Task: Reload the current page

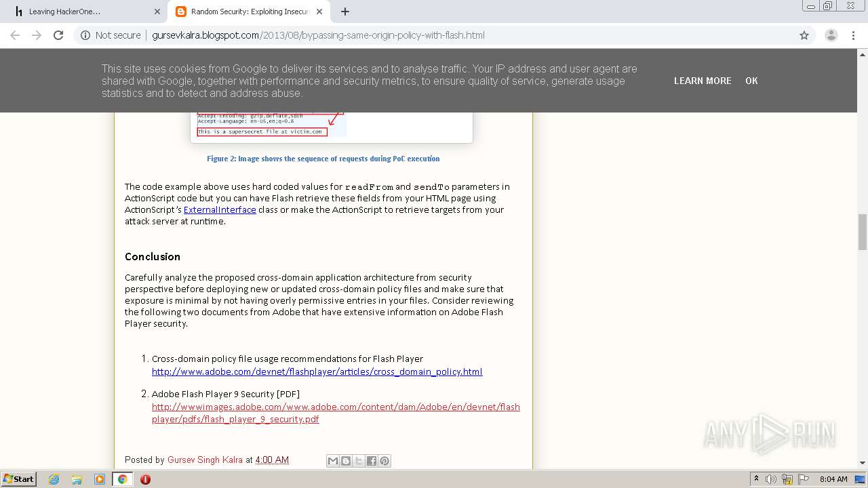Action: click(58, 35)
